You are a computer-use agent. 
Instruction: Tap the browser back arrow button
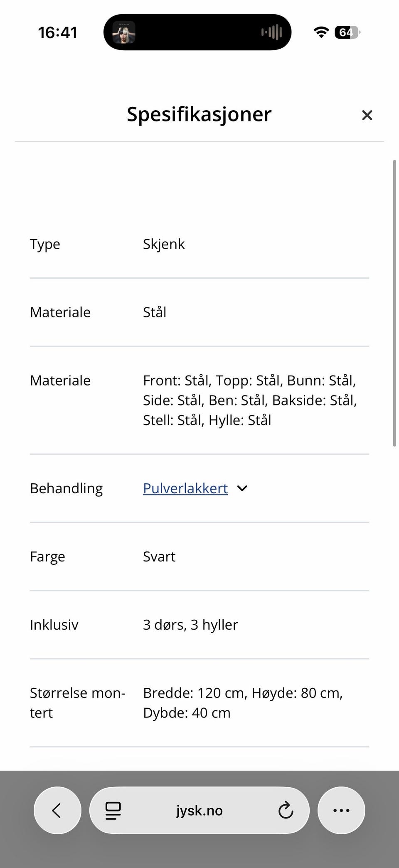[x=57, y=810]
